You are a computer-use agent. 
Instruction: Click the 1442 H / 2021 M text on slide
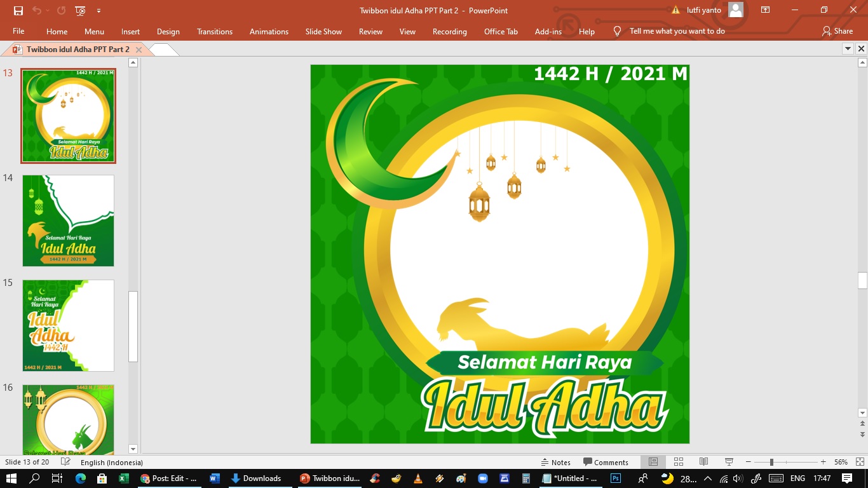click(611, 74)
